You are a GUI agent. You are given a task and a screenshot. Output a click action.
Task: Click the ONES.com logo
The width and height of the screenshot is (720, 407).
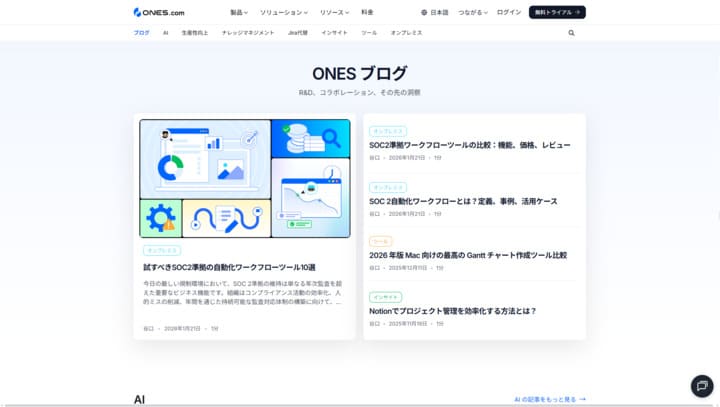click(x=159, y=12)
